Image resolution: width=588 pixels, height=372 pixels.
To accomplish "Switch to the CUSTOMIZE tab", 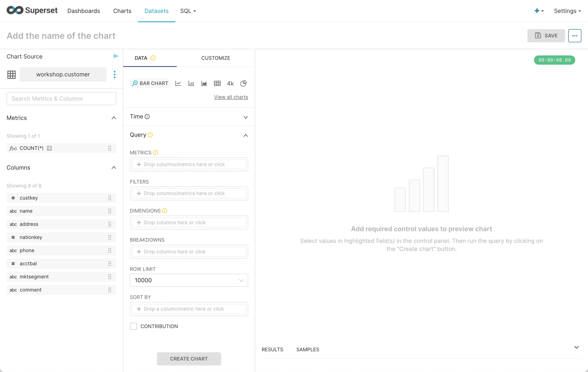I will pyautogui.click(x=216, y=58).
